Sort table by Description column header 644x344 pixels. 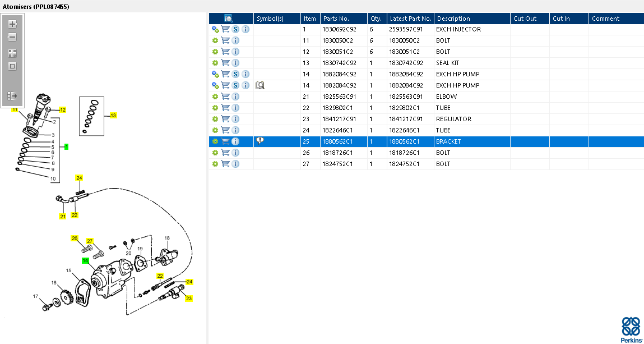pyautogui.click(x=453, y=19)
